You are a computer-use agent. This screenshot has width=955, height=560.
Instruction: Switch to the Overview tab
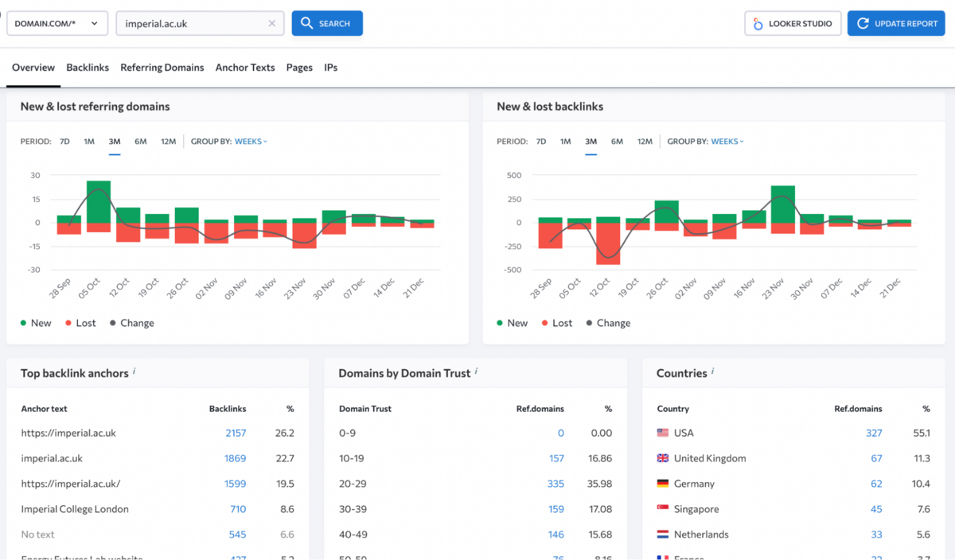pos(33,68)
